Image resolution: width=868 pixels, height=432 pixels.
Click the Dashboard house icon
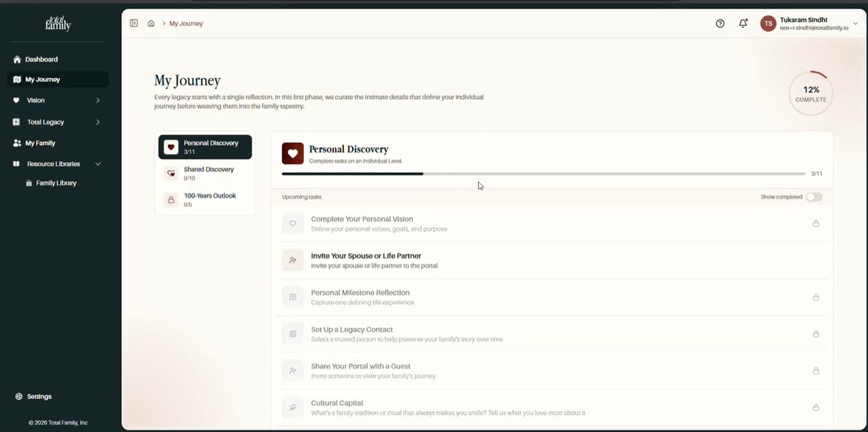pyautogui.click(x=17, y=60)
